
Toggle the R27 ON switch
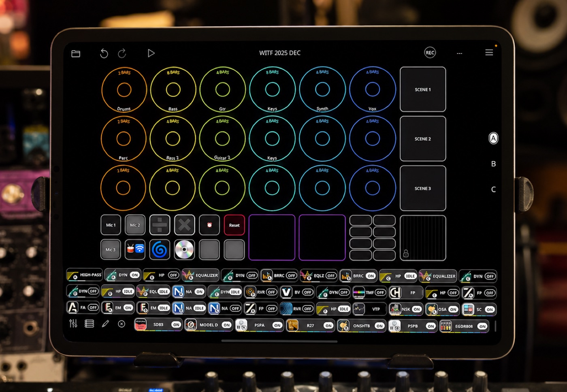coord(328,326)
